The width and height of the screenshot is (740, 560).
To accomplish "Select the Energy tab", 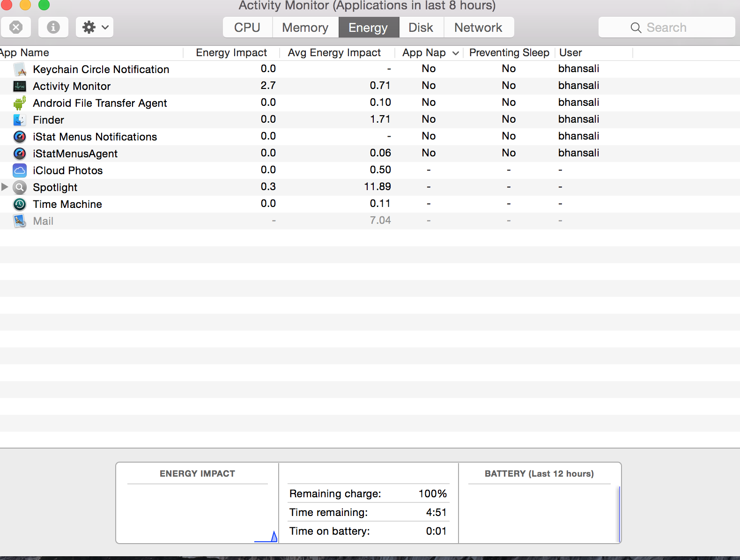I will pyautogui.click(x=369, y=28).
